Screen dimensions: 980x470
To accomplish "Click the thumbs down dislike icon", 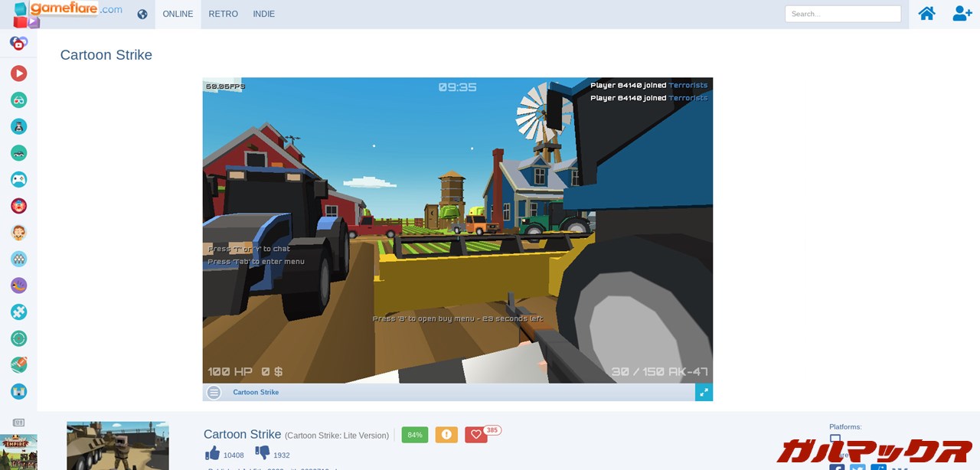I will [x=263, y=454].
